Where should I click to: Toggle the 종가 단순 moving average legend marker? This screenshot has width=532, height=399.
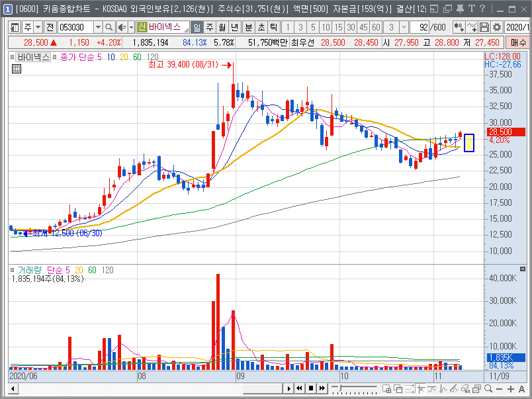coord(54,57)
